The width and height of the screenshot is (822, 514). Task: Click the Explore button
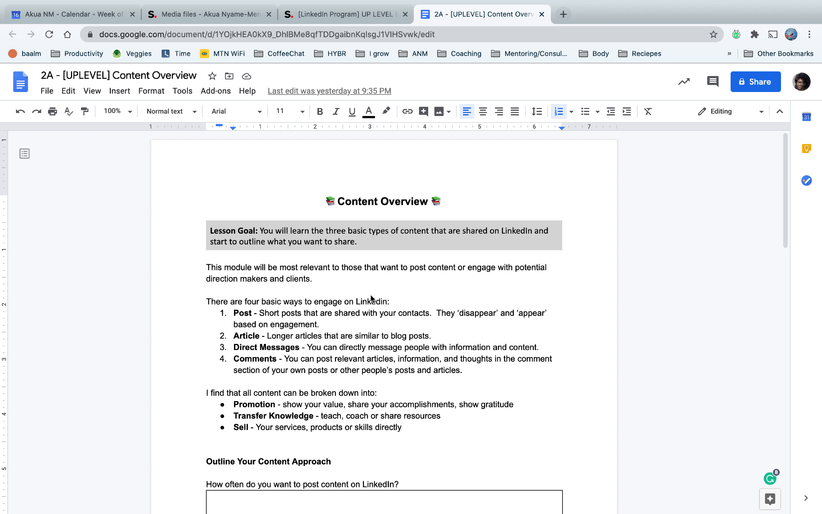click(x=770, y=499)
